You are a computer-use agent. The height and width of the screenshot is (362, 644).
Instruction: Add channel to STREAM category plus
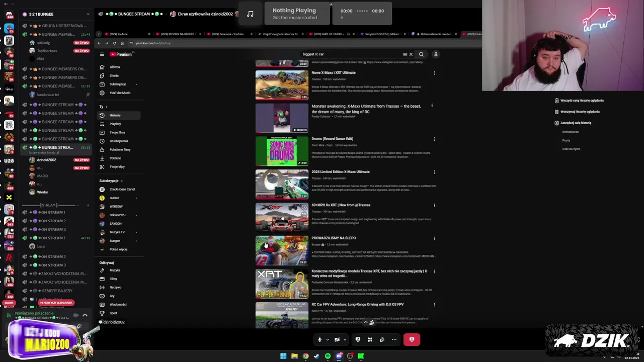[x=88, y=205]
